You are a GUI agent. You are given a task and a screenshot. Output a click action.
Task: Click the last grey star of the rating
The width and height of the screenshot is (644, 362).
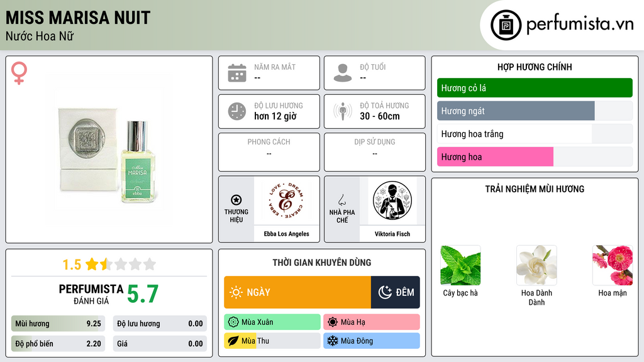click(150, 264)
